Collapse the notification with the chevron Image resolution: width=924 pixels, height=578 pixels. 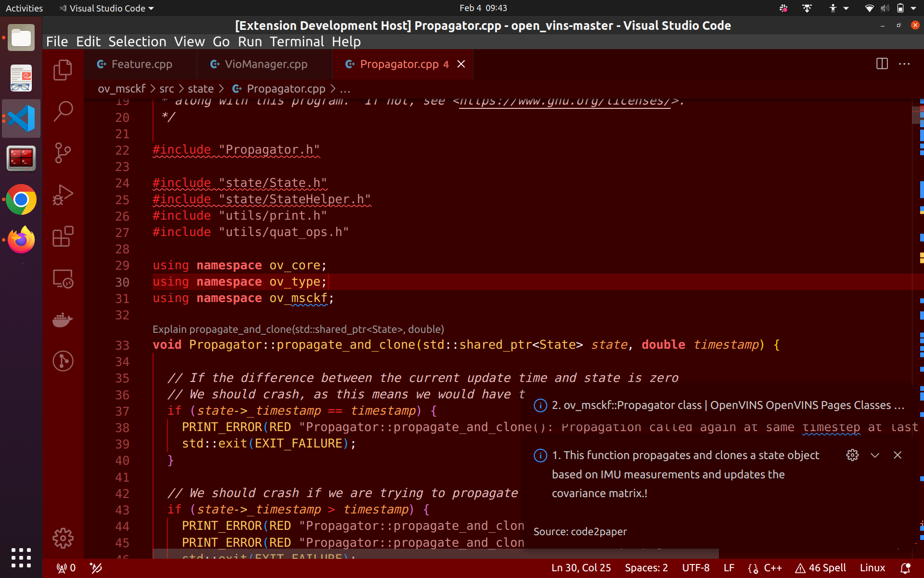tap(875, 455)
